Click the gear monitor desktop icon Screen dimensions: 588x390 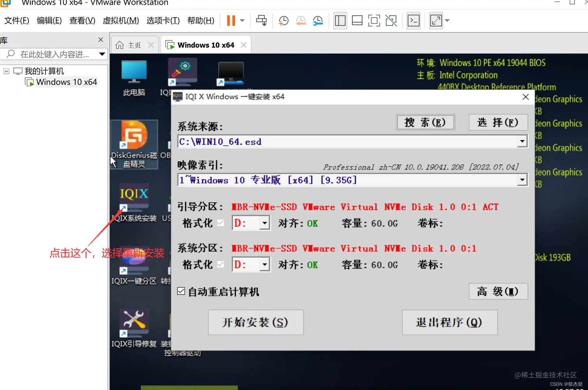[182, 72]
